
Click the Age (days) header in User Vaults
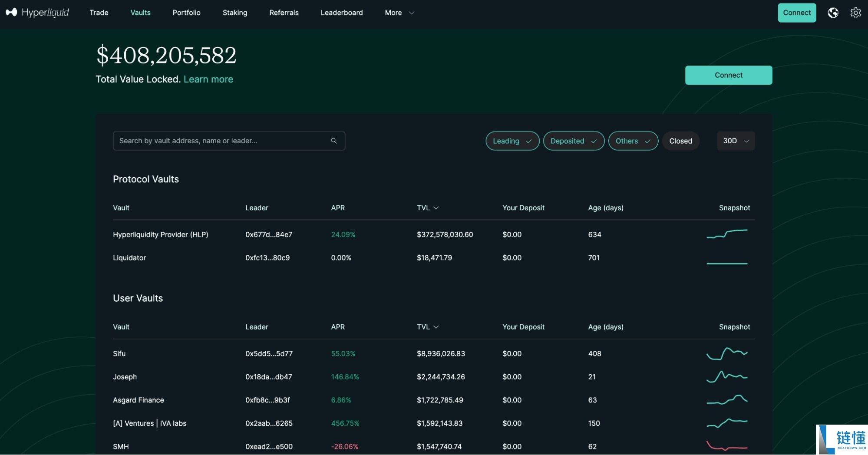pyautogui.click(x=606, y=327)
